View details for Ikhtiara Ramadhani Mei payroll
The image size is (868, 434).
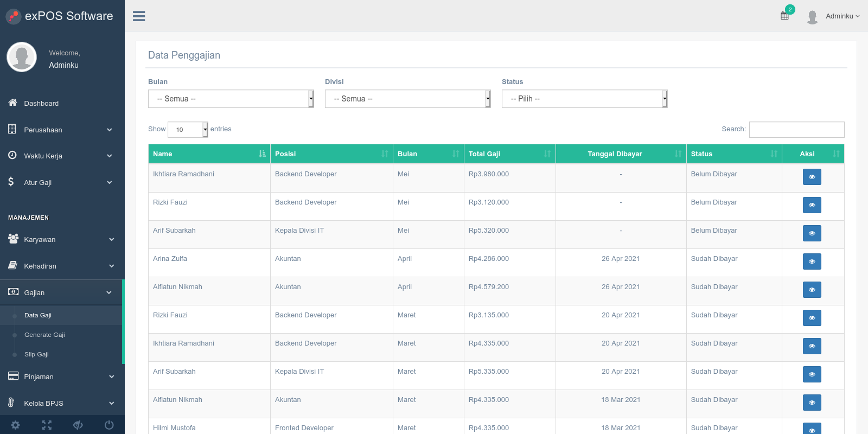[812, 177]
